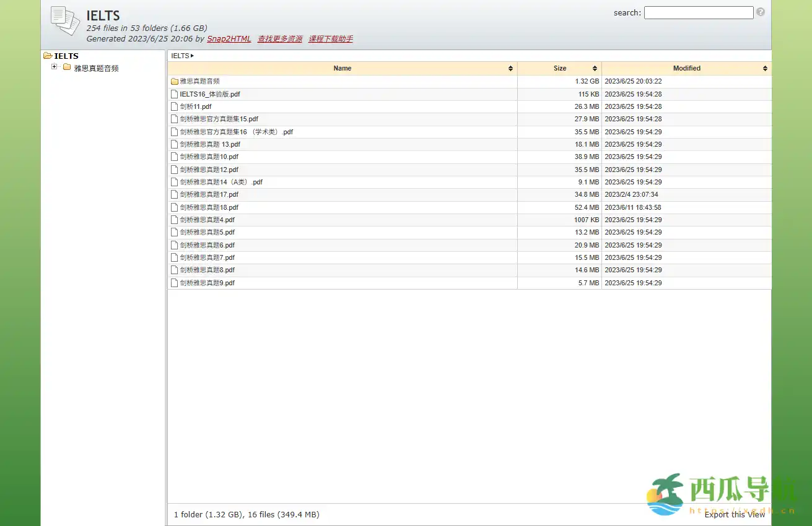Click the file icon beside 剑桥11.pdf
Image resolution: width=812 pixels, height=526 pixels.
(x=174, y=106)
